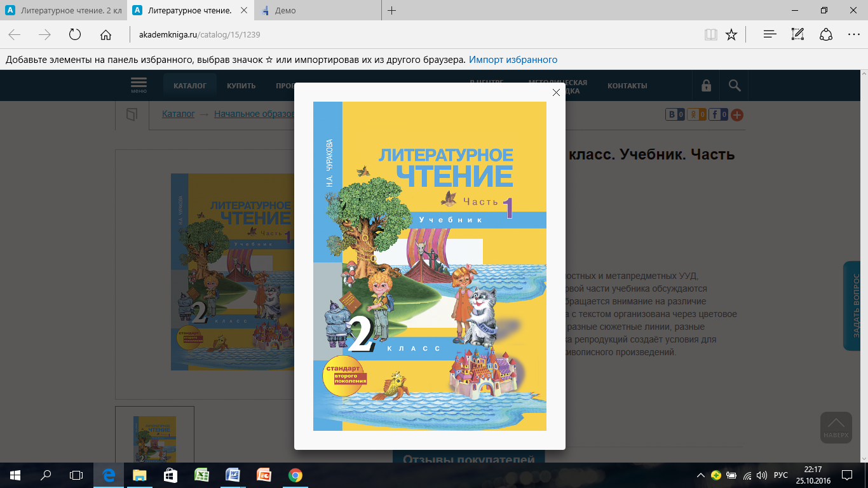Follow the Начальное образование breadcrumb
Viewport: 868px width, 488px height.
(x=254, y=114)
